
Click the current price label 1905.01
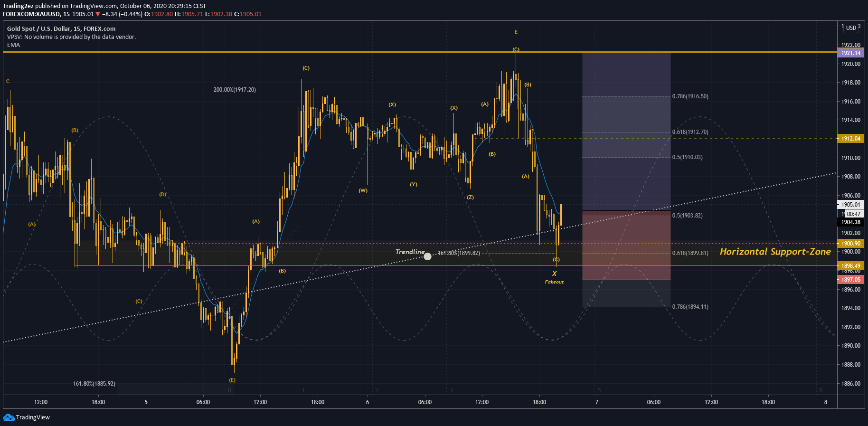click(851, 205)
